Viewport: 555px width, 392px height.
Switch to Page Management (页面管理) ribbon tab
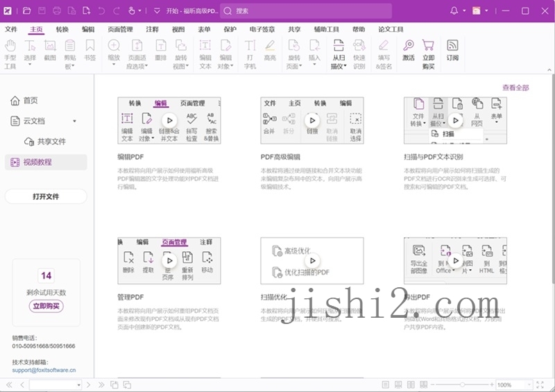tap(120, 29)
